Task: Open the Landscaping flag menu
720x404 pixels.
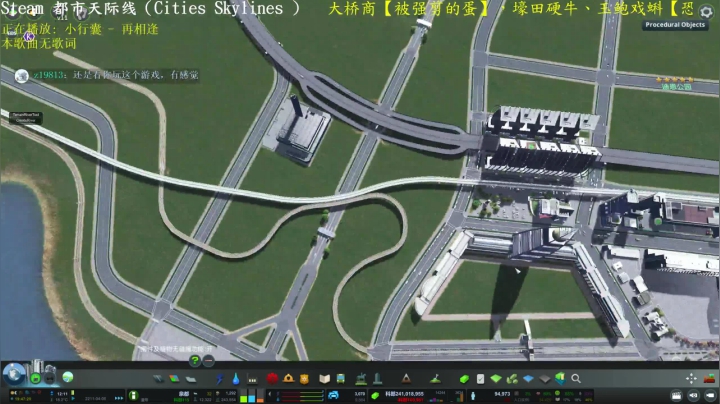Action: click(x=435, y=379)
